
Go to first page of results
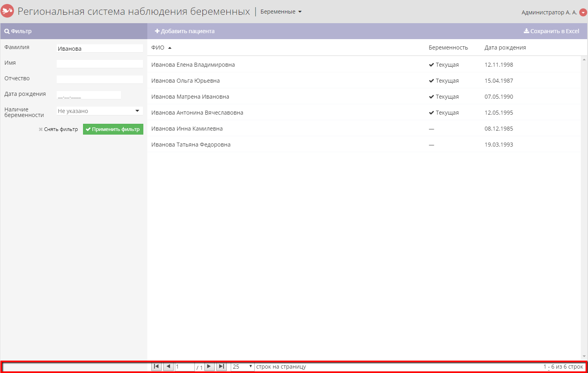tap(156, 367)
